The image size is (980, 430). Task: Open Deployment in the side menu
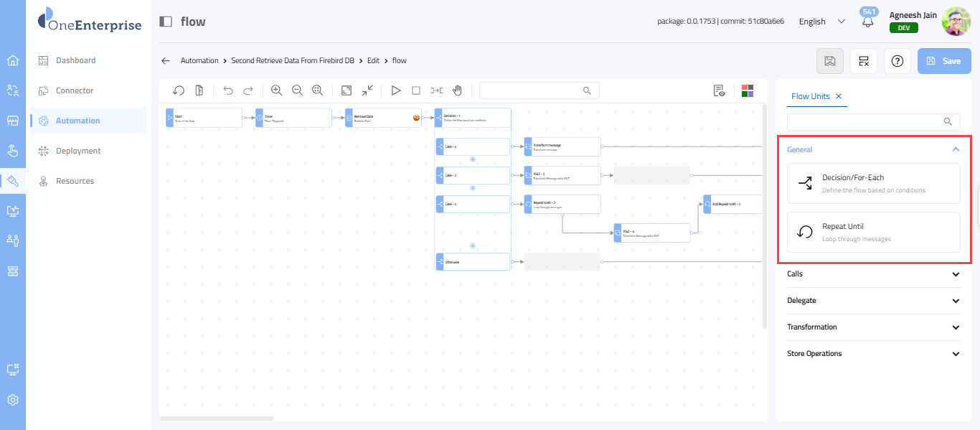tap(78, 151)
